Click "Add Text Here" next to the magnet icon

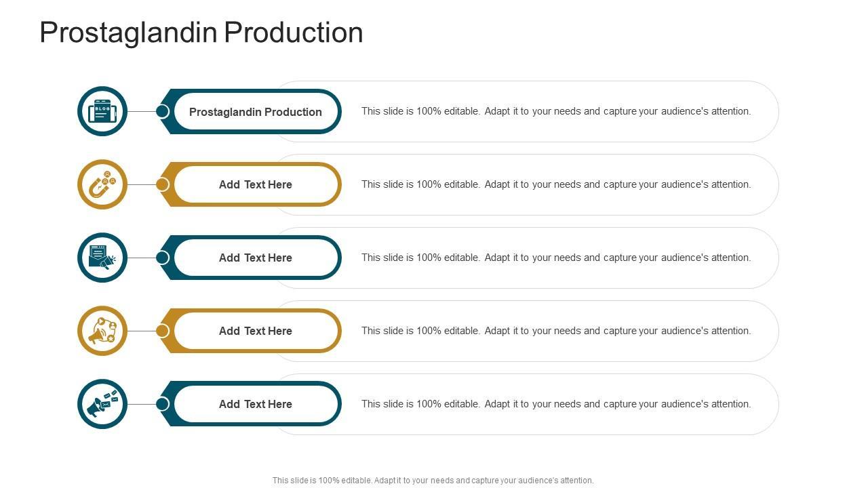click(x=256, y=184)
